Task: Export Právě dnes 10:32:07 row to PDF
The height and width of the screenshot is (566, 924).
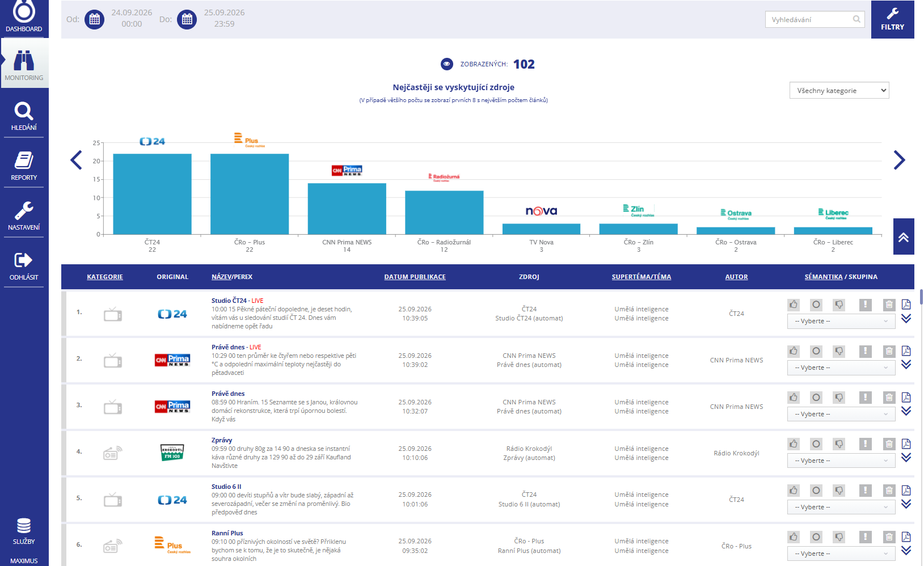Action: 906,398
